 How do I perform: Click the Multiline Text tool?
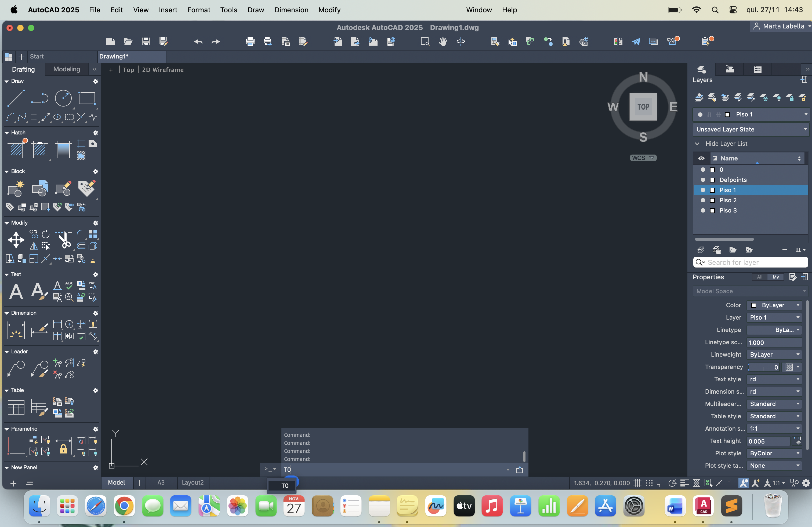click(x=16, y=292)
